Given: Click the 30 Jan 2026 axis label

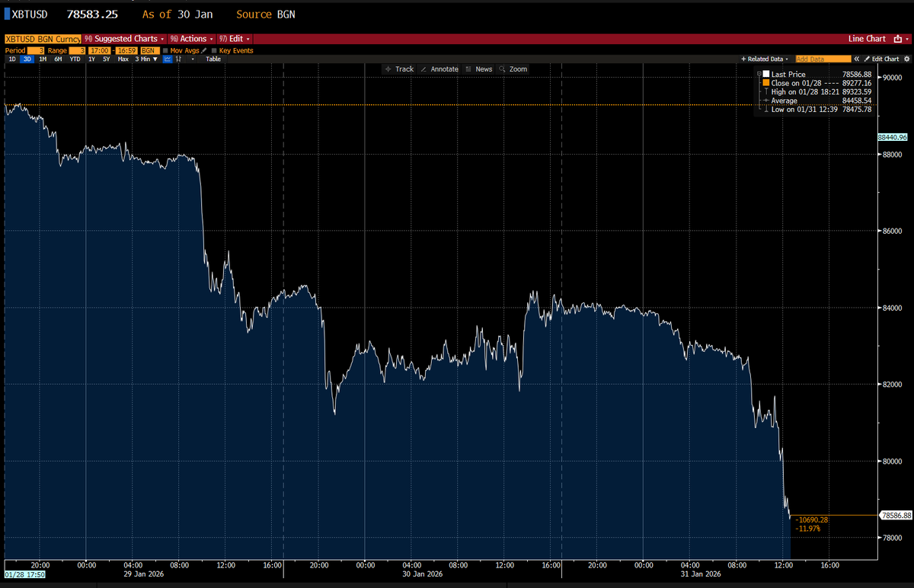Looking at the screenshot, I should (x=423, y=573).
